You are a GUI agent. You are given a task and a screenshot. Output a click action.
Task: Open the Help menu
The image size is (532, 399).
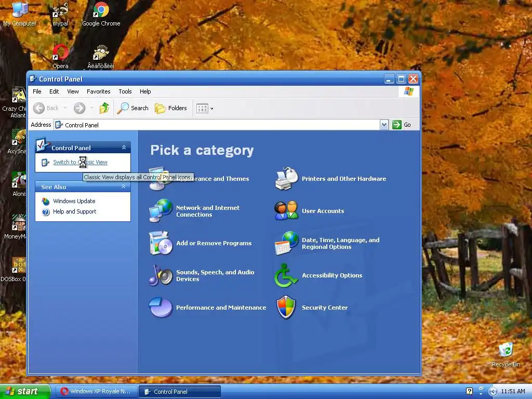[145, 91]
